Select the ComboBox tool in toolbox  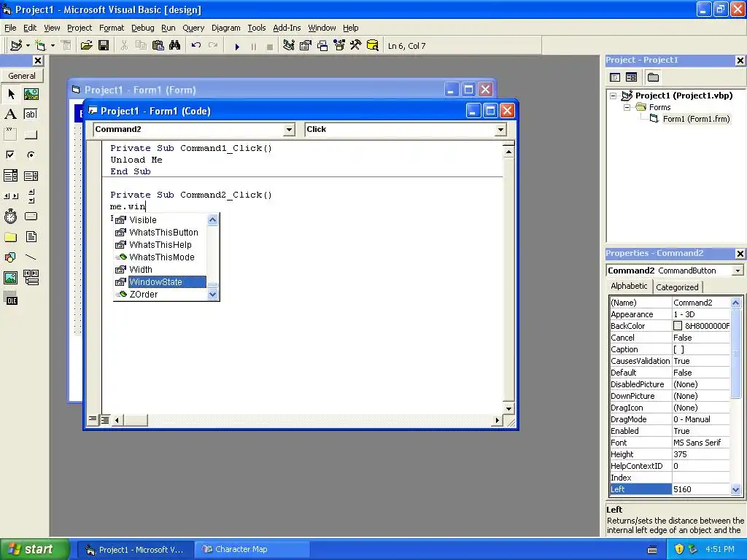click(x=10, y=176)
